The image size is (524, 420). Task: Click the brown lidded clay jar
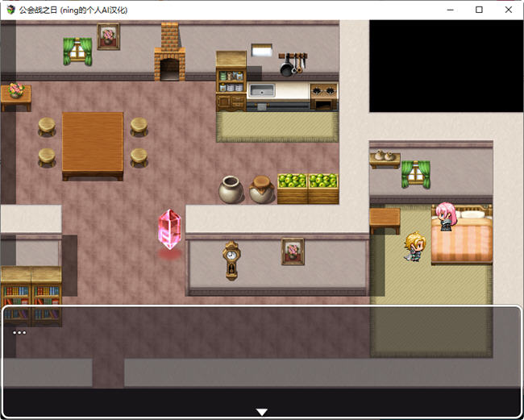coord(261,189)
